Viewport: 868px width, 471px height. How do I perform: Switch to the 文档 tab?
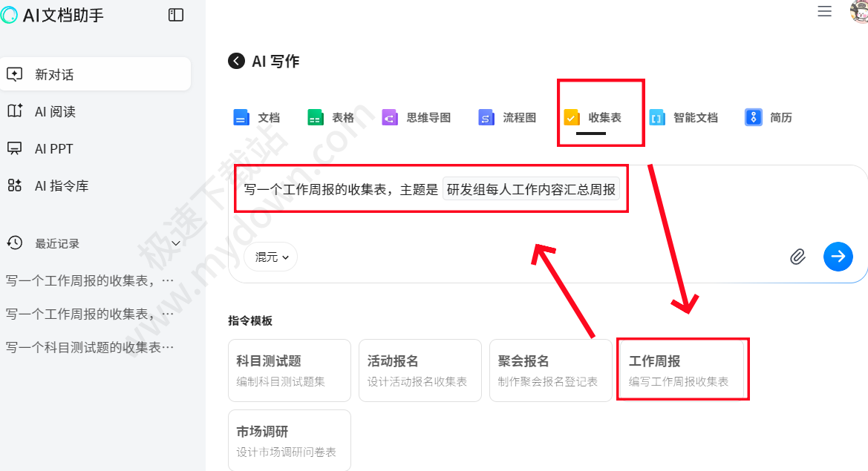(x=257, y=117)
